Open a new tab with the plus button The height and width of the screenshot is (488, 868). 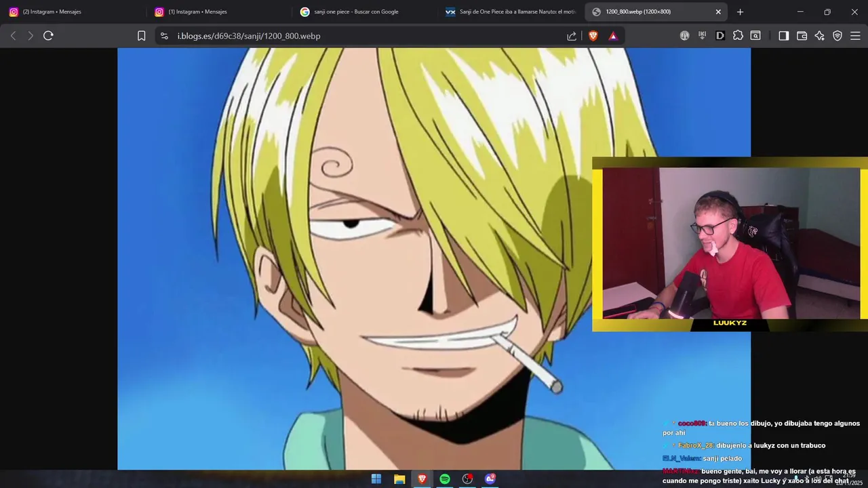coord(740,12)
